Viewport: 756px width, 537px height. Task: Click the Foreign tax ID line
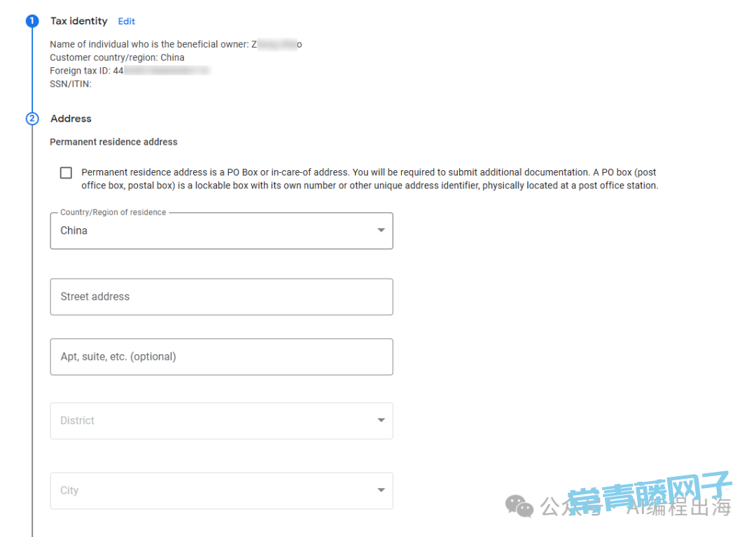click(x=129, y=71)
